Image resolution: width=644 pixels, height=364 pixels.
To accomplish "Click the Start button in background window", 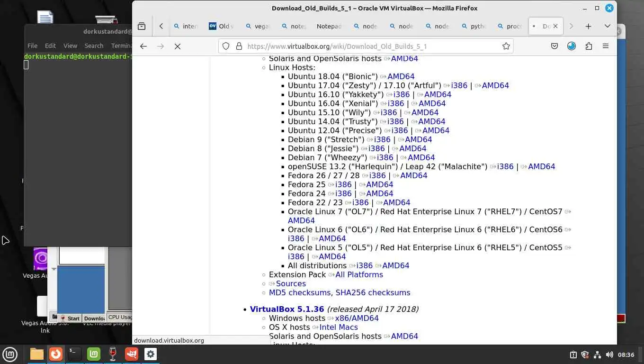I will coord(70,318).
